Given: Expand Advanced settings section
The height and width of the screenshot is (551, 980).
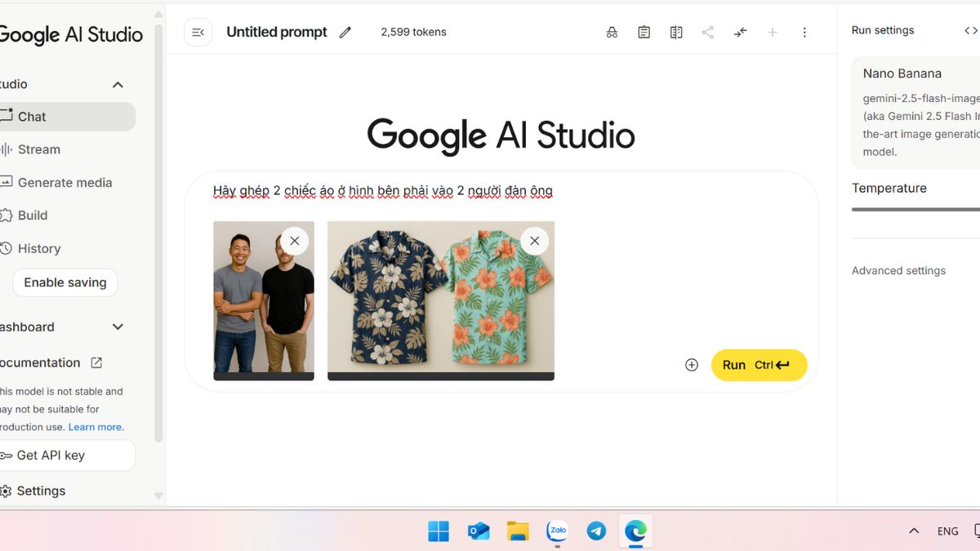Looking at the screenshot, I should coord(898,270).
